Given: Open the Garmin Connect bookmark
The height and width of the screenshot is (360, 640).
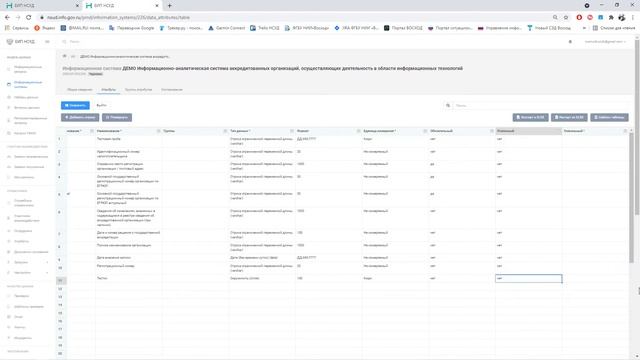Looking at the screenshot, I should point(227,28).
